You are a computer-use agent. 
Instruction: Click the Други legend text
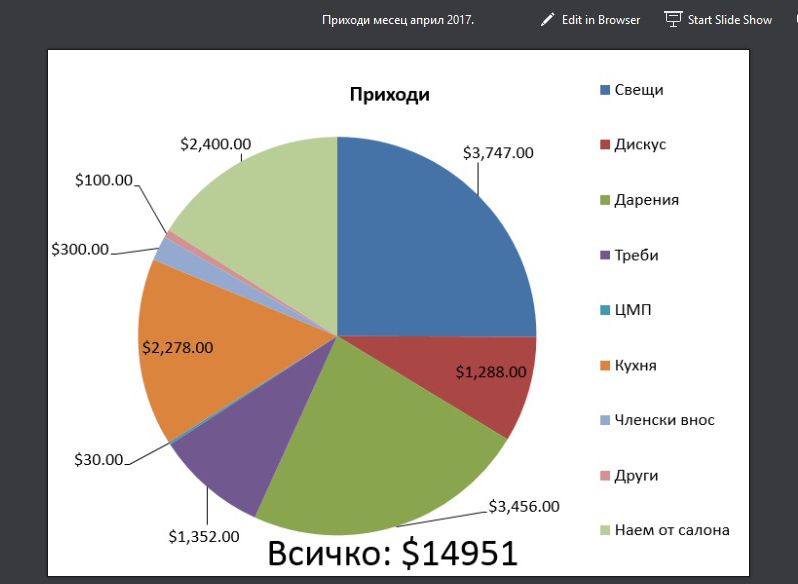coord(636,475)
